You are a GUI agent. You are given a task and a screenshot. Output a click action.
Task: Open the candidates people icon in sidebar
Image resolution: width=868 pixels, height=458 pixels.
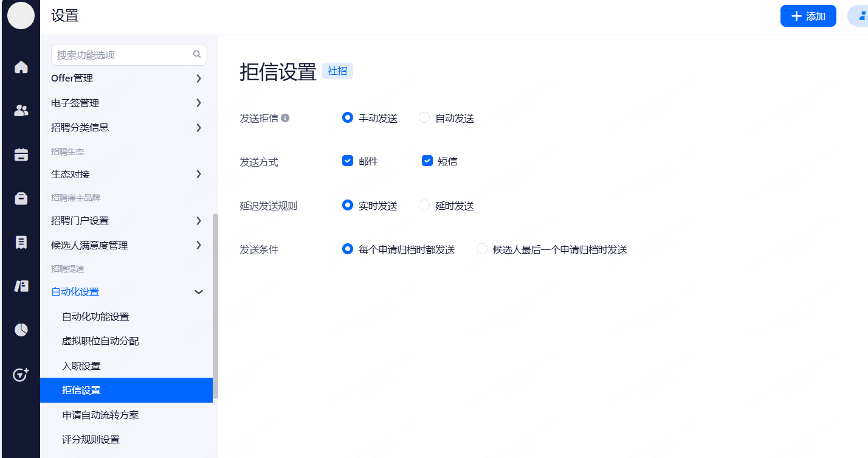tap(21, 111)
